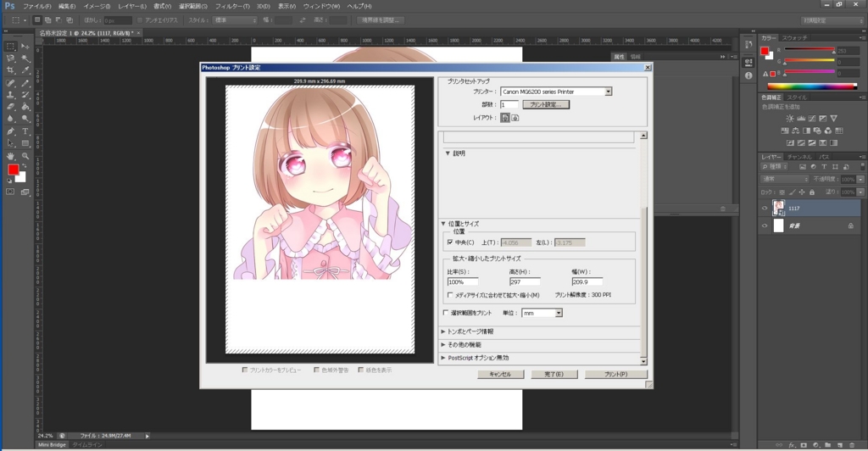Select the Crop tool
Image resolution: width=868 pixels, height=451 pixels.
[10, 71]
